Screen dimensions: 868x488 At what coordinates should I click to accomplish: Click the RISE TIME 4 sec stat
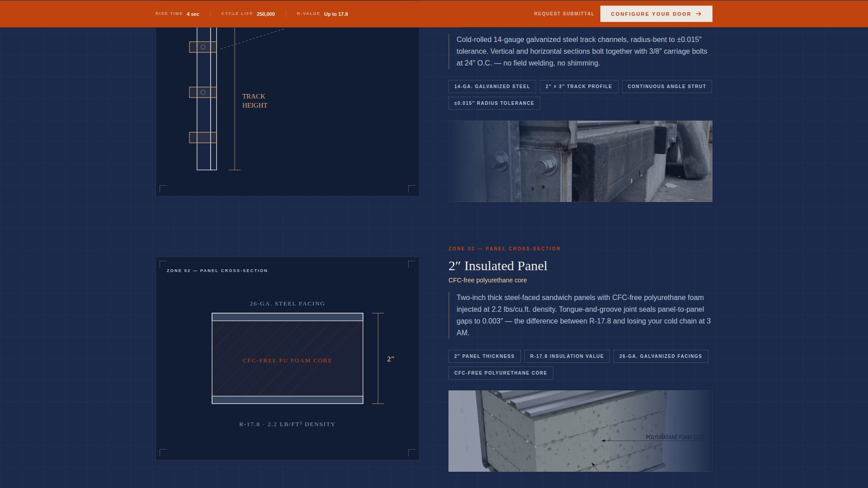(177, 14)
